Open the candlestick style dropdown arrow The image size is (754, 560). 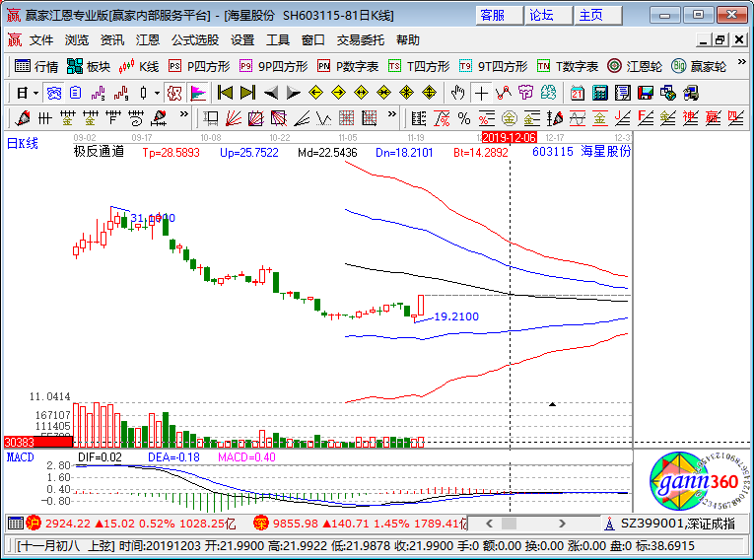(157, 93)
